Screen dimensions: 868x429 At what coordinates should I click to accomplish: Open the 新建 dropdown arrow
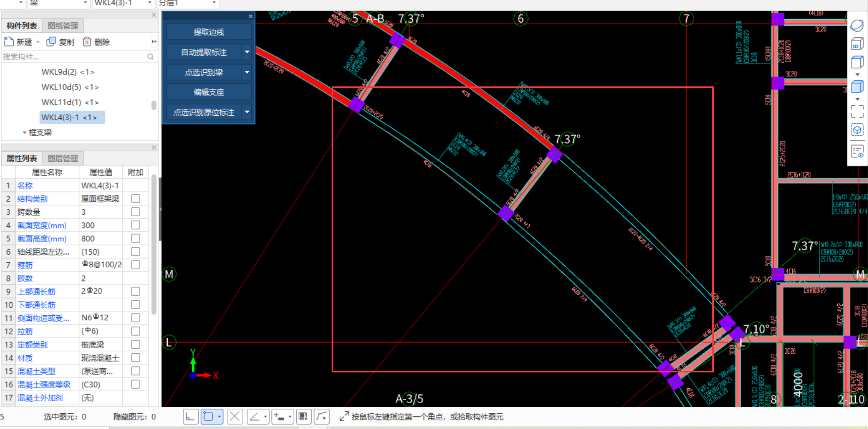(x=38, y=42)
